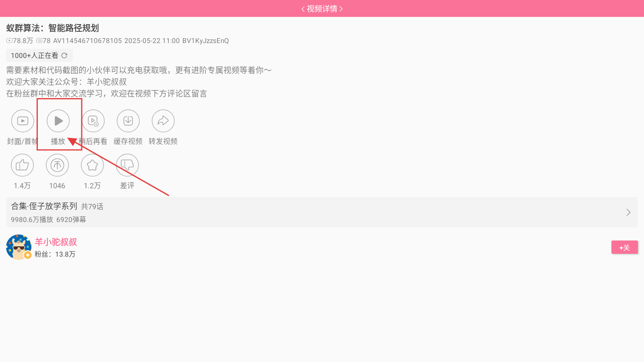Open the 封面/首帧 cover icon
Screen dimensions: 644x362
[x=23, y=121]
